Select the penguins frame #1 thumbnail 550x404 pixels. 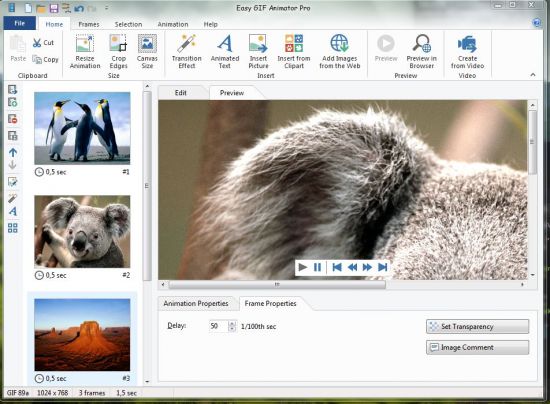pyautogui.click(x=82, y=128)
